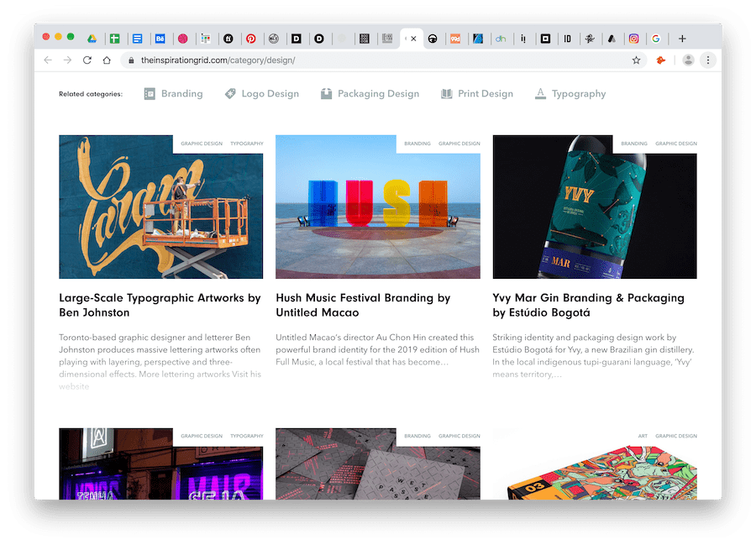
Task: Open the tab with the "i!" favicon
Action: point(523,39)
